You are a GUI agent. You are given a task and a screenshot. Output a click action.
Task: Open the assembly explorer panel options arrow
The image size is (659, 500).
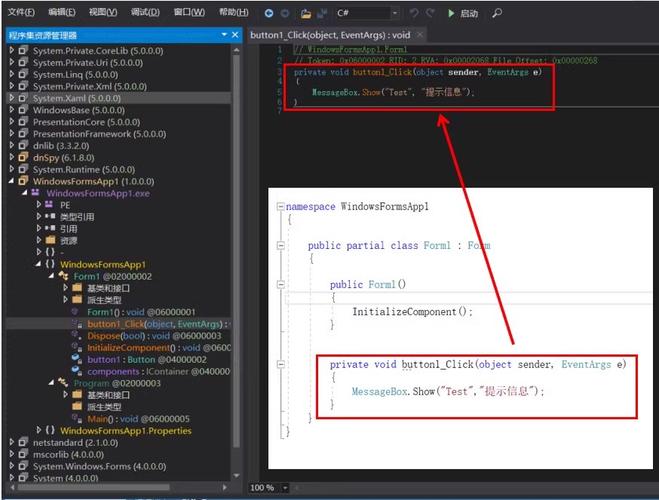click(224, 34)
